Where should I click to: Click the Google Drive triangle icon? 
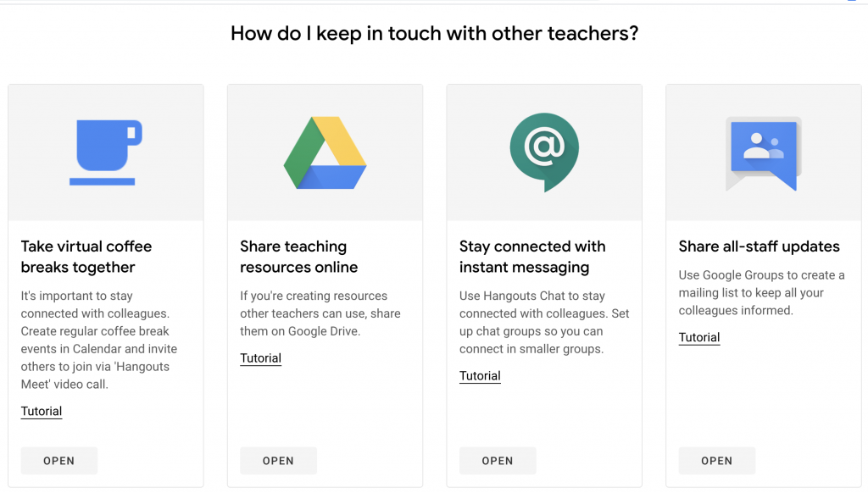[x=325, y=152]
